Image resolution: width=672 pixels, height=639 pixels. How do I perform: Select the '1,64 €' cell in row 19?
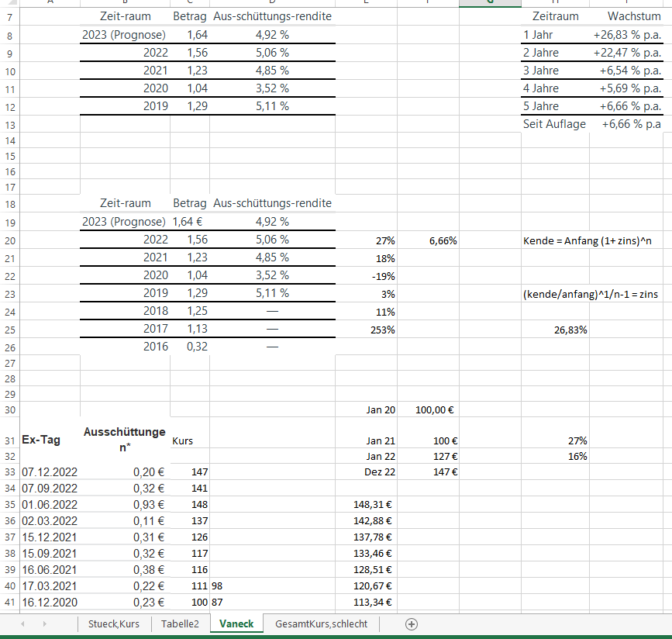click(x=190, y=222)
